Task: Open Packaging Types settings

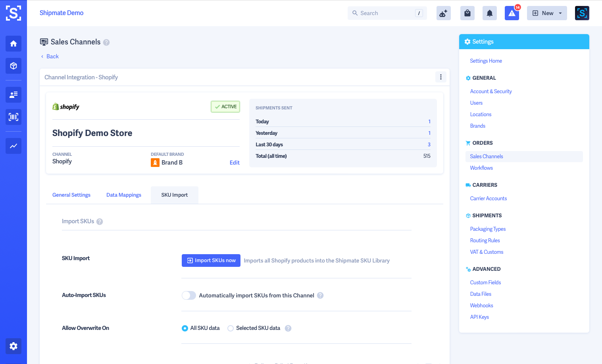Action: point(488,229)
